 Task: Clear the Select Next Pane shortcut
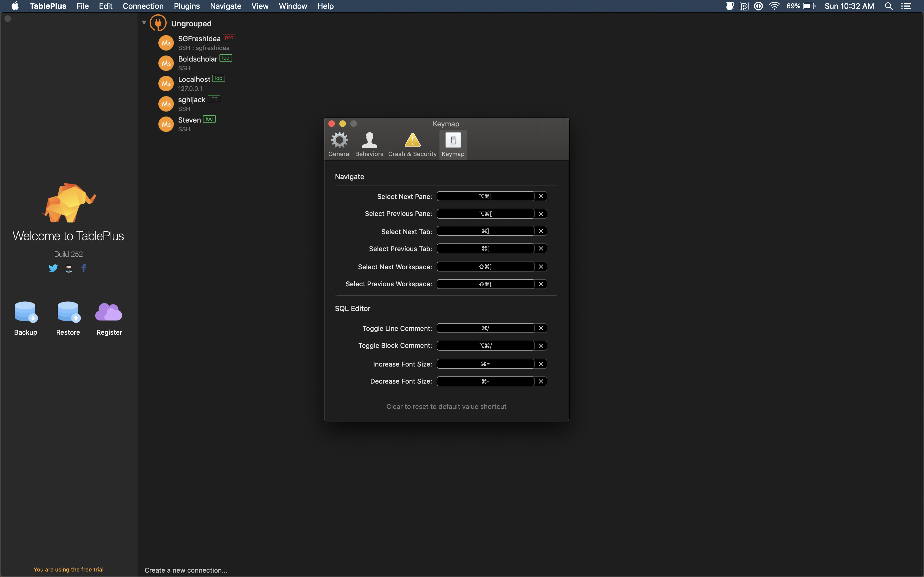coord(541,196)
